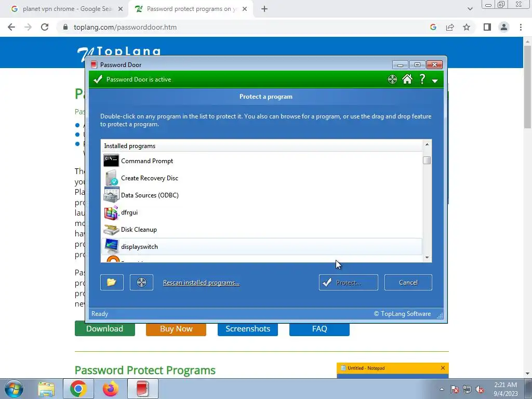Select Disk Cleanup entry
Image resolution: width=532 pixels, height=399 pixels.
(262, 229)
